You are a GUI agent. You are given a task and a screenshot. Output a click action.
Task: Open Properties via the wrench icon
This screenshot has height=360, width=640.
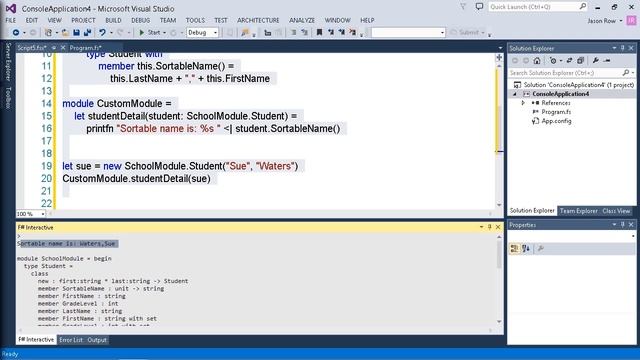click(596, 61)
